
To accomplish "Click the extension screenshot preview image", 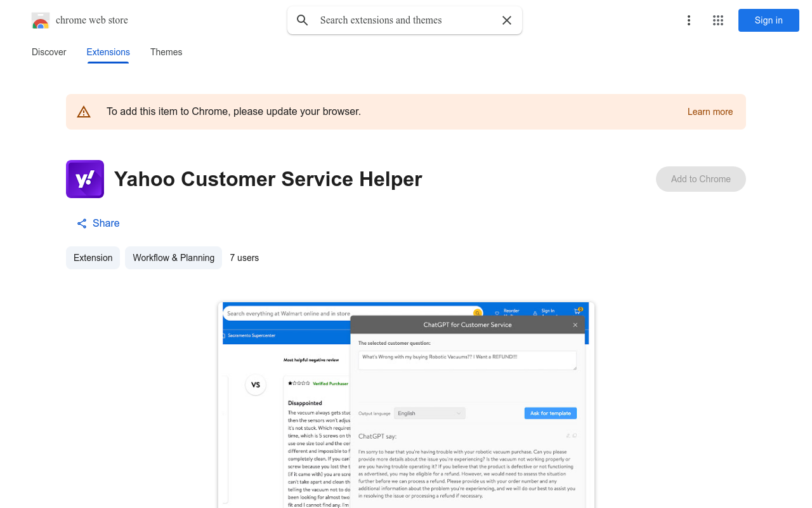I will tap(406, 405).
